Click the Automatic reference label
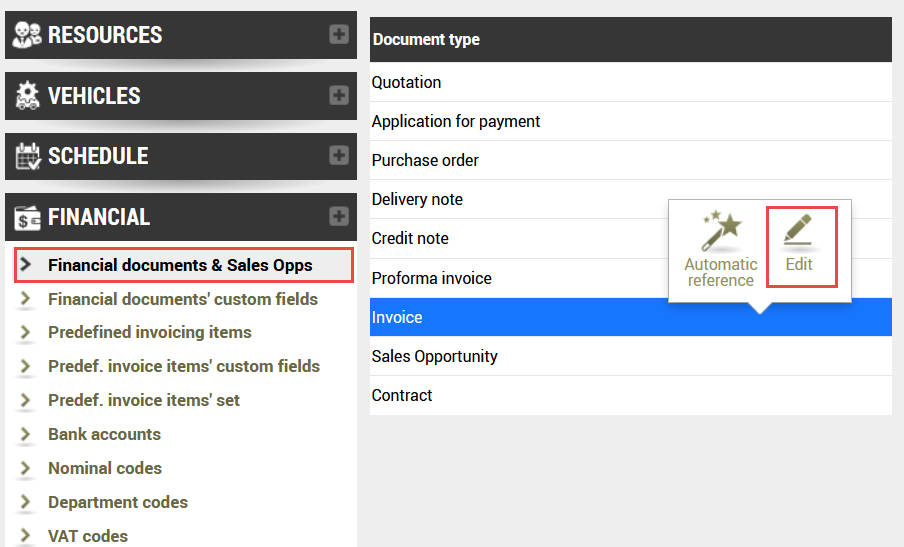The image size is (904, 547). [x=721, y=272]
